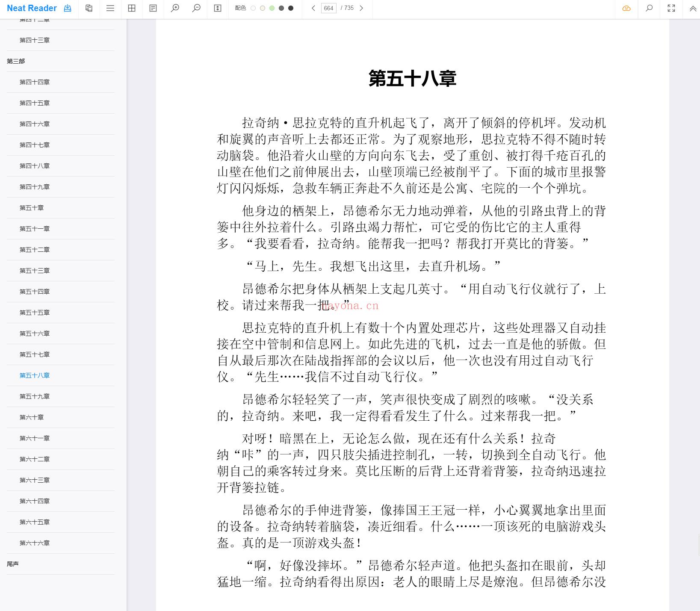Image resolution: width=700 pixels, height=611 pixels.
Task: Open chapter 第五十三章
Action: click(35, 271)
